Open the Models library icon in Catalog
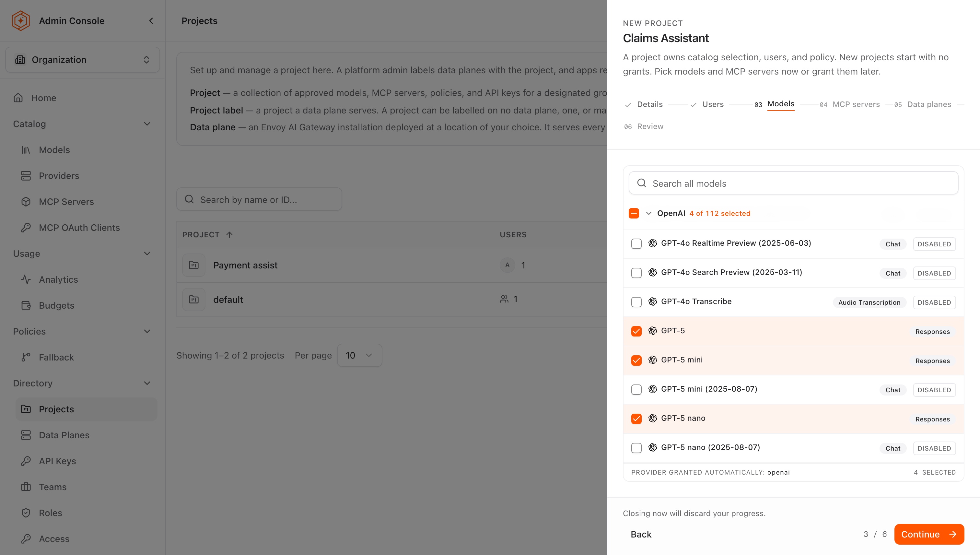980x555 pixels. coord(26,150)
